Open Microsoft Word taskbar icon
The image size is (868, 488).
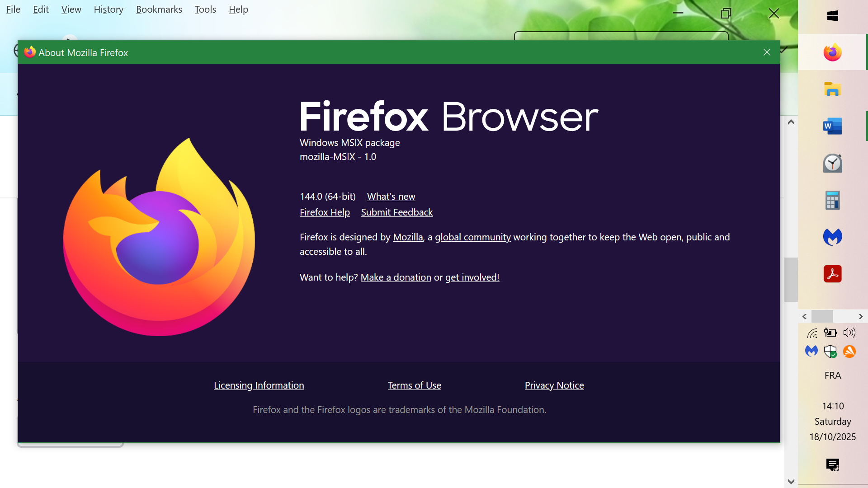tap(832, 127)
